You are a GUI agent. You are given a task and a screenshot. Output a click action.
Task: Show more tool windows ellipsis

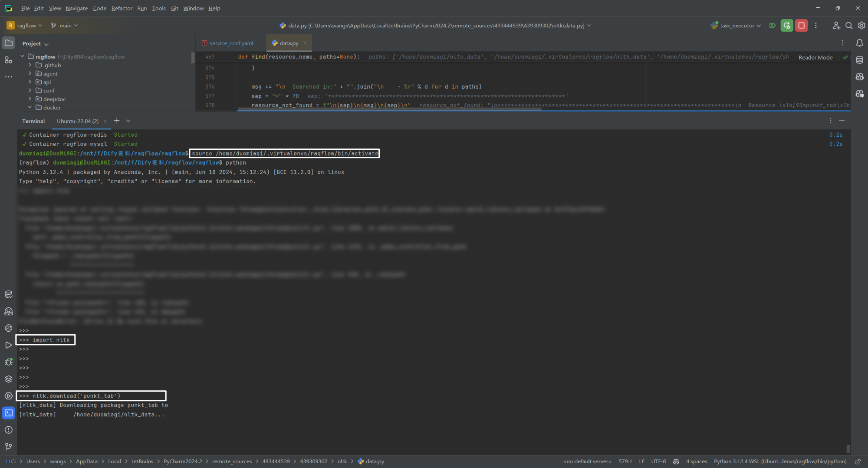[x=9, y=77]
